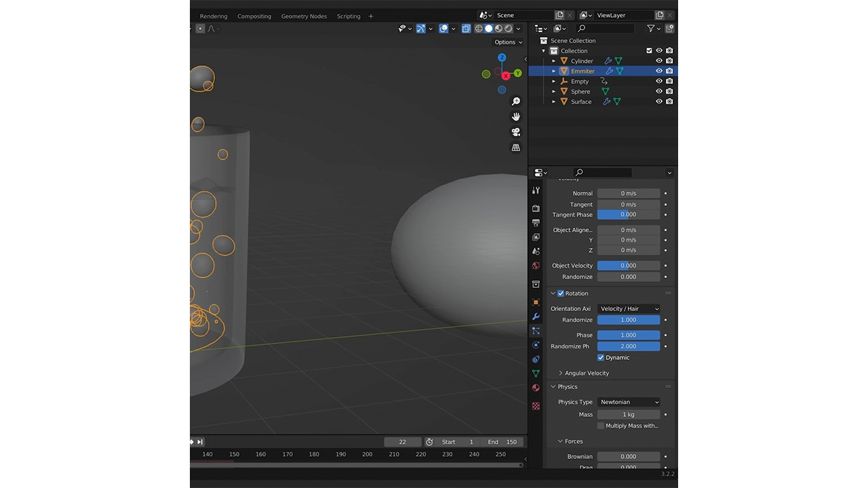
Task: Select material preview shading mode
Action: pyautogui.click(x=498, y=28)
